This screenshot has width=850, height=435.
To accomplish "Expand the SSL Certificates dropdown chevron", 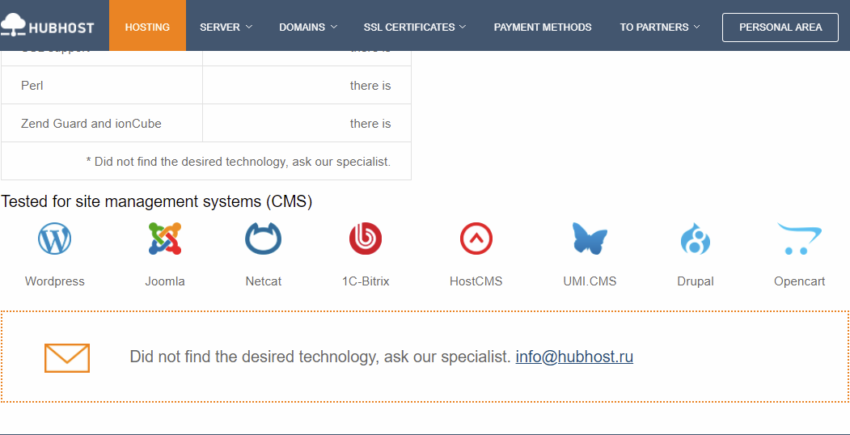I will (x=462, y=27).
